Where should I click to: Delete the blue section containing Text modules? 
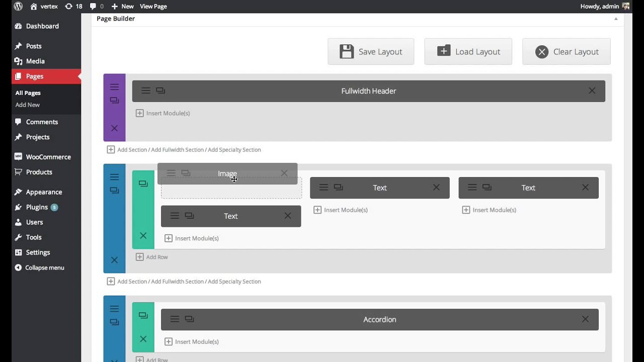[114, 260]
